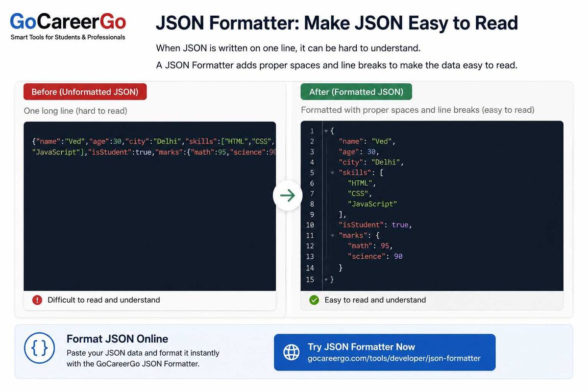This screenshot has width=588, height=392.
Task: Click "science": 90 on line 13
Action: click(375, 256)
